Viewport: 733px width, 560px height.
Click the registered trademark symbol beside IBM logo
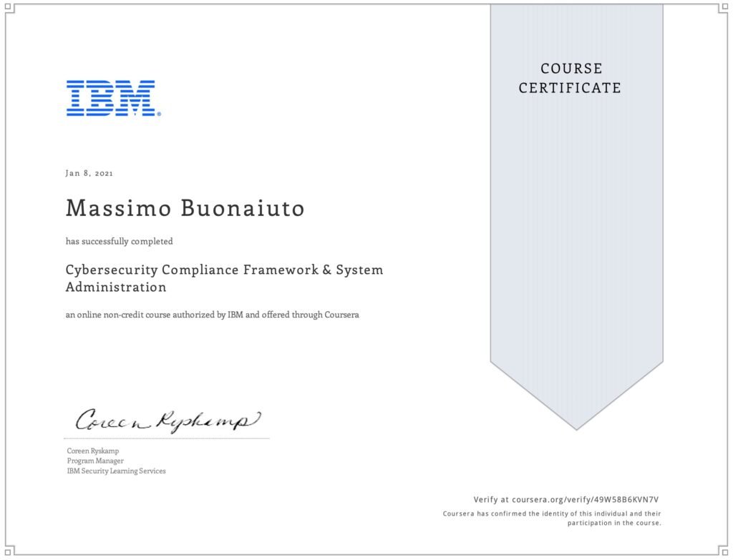click(x=158, y=114)
